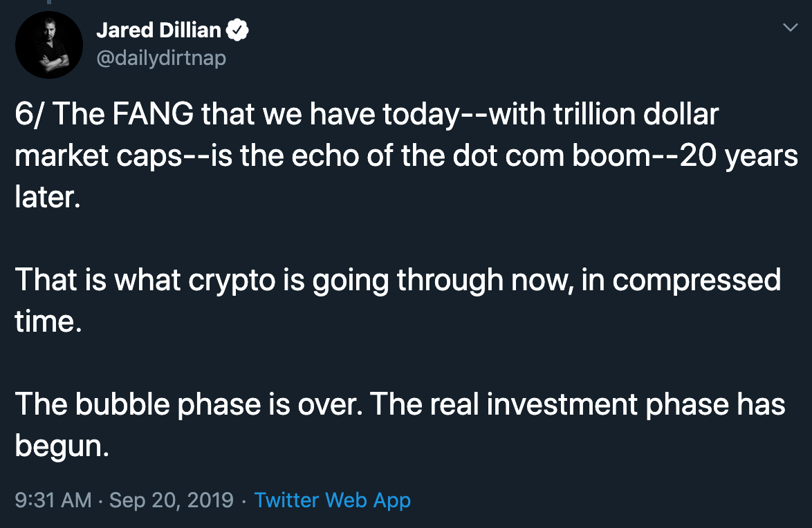Click the first paragraph about FANG
This screenshot has width=812, height=528.
click(406, 155)
